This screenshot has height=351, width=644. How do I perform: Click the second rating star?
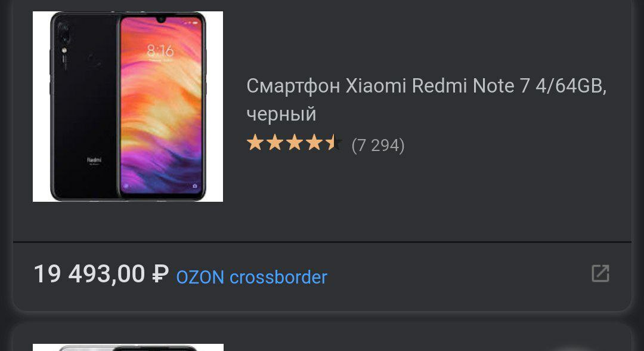coord(275,143)
